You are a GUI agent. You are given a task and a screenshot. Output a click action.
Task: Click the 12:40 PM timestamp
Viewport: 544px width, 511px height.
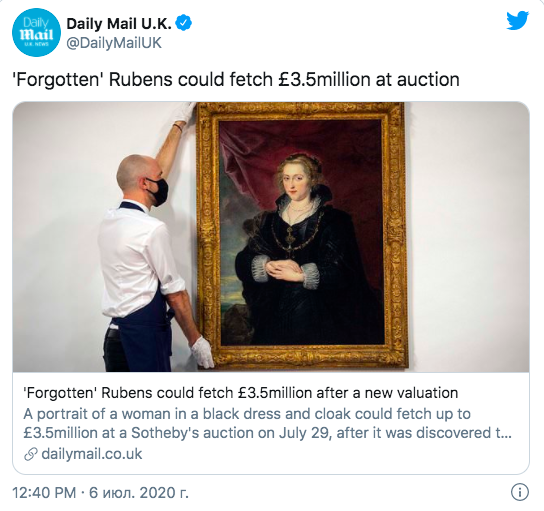tap(44, 493)
